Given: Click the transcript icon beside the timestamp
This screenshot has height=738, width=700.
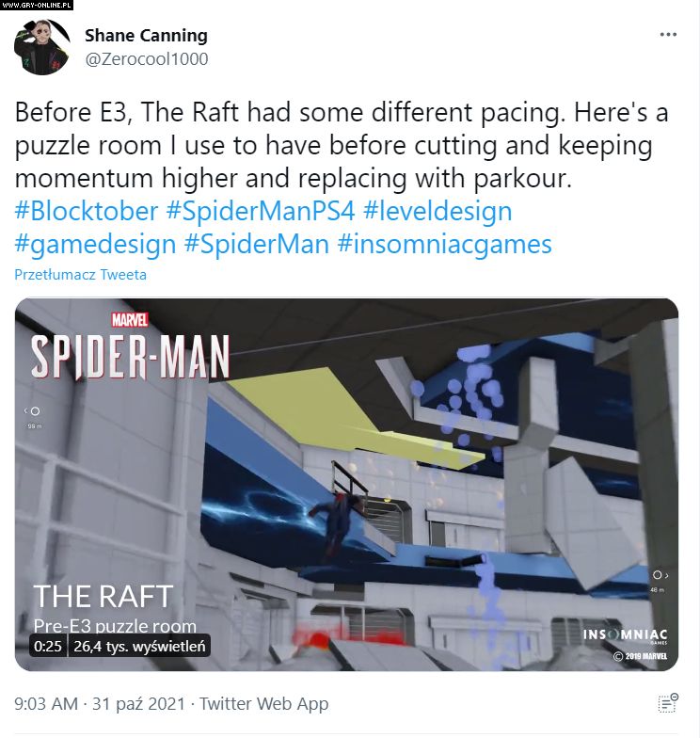Looking at the screenshot, I should [668, 703].
